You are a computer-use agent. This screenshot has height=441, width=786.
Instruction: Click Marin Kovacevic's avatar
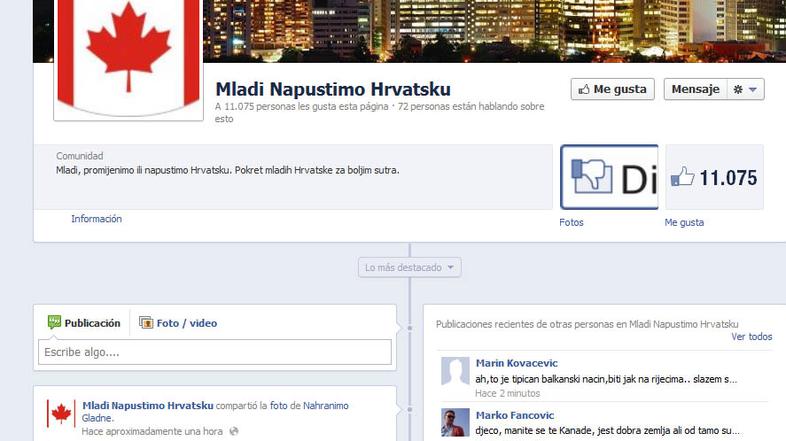click(455, 371)
